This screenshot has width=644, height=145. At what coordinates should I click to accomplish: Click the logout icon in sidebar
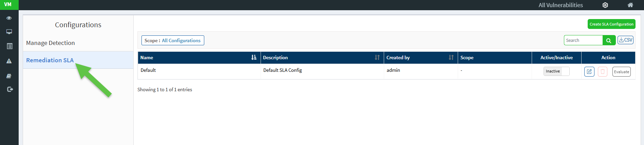[x=10, y=89]
